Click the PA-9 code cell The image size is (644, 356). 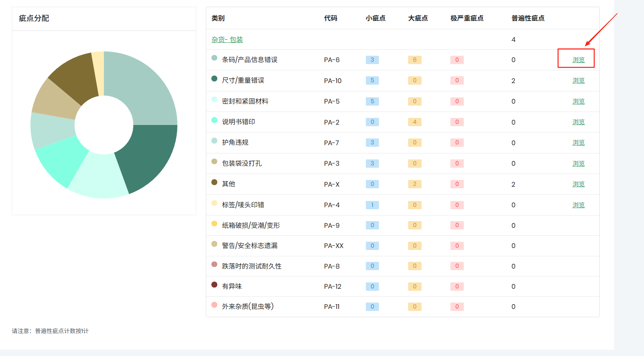pos(332,225)
